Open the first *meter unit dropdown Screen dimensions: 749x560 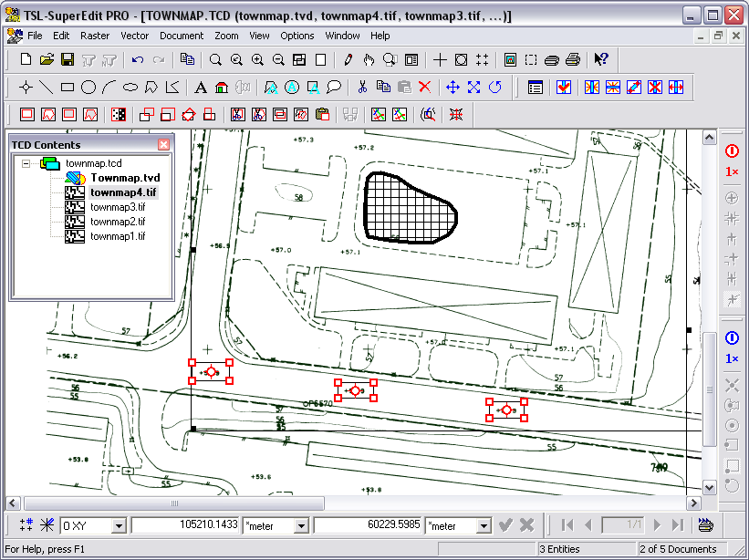click(x=301, y=525)
